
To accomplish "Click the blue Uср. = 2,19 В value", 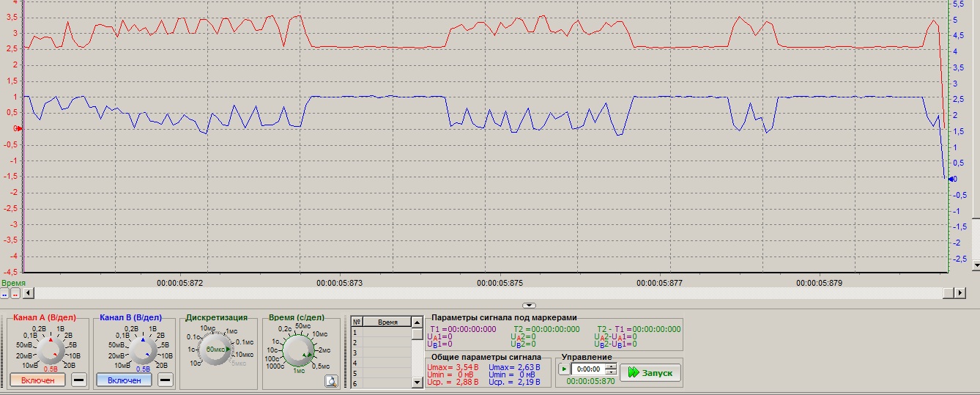I will pos(514,382).
